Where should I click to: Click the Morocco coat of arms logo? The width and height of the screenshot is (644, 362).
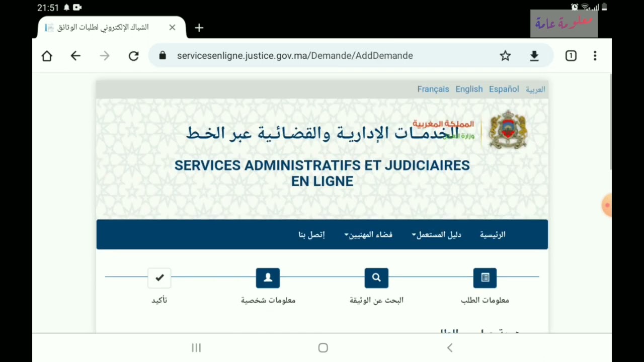point(508,130)
